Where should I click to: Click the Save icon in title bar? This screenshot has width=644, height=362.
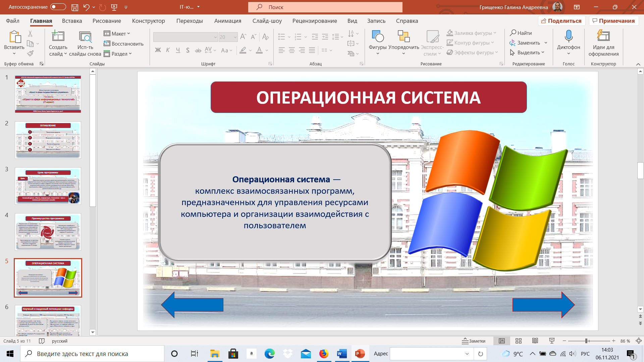(75, 7)
